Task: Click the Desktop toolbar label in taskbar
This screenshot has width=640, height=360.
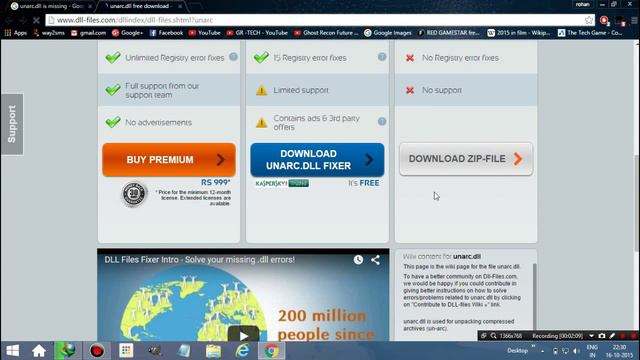Action: tap(517, 351)
